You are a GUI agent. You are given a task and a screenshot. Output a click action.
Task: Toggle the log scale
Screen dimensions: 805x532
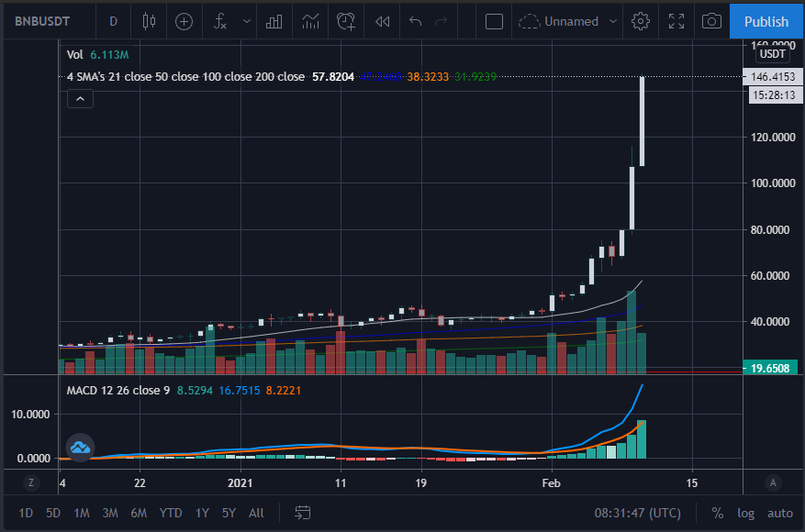[x=745, y=513]
